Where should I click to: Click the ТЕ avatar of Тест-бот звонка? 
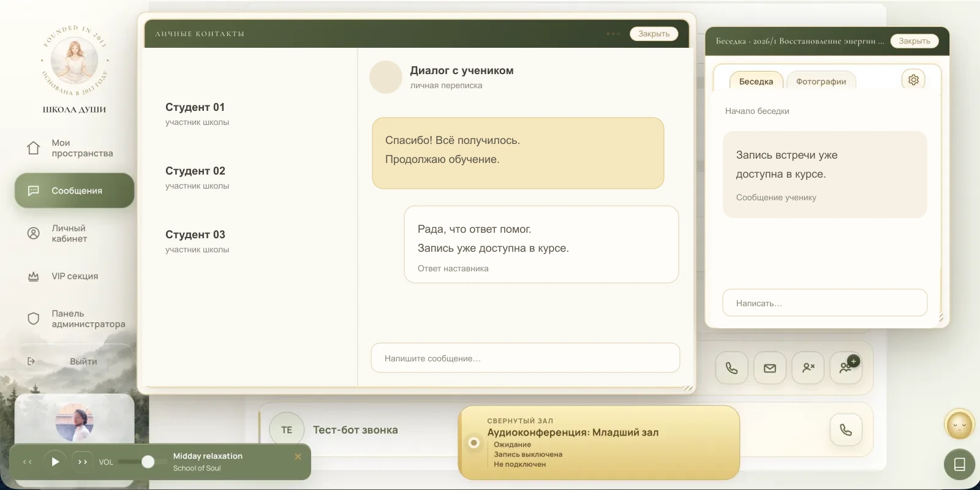tap(287, 429)
